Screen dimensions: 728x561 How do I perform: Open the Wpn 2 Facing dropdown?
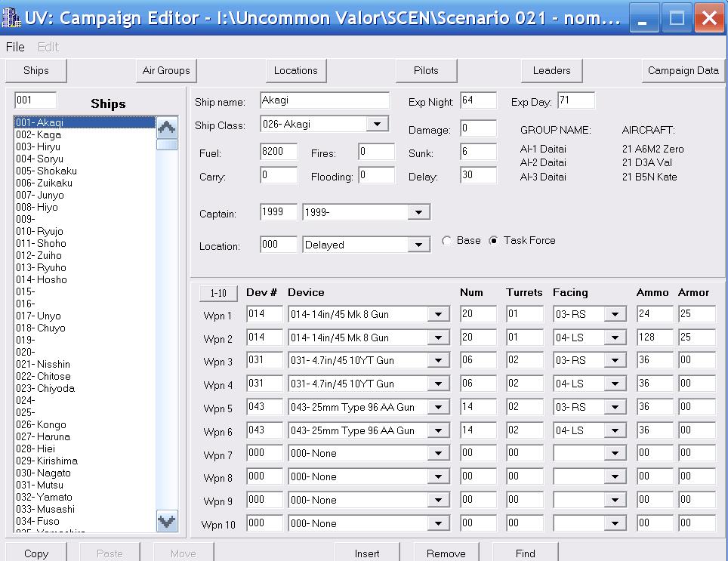coord(615,338)
